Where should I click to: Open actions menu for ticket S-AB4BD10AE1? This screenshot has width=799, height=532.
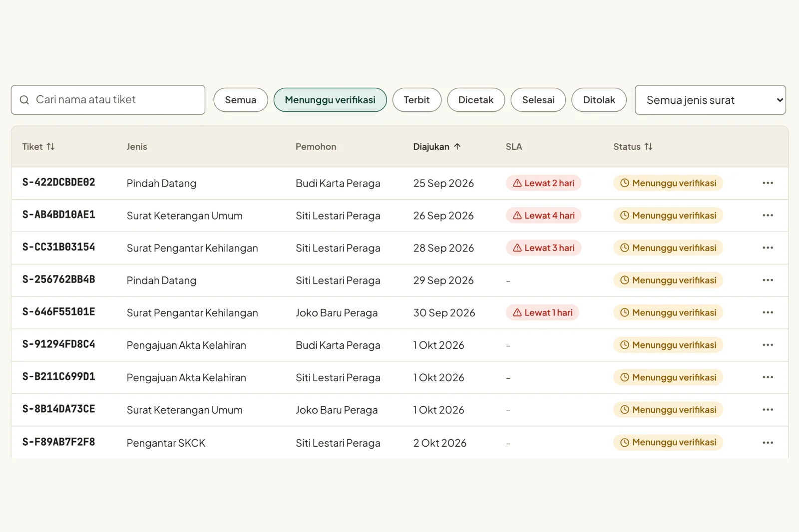(x=768, y=216)
